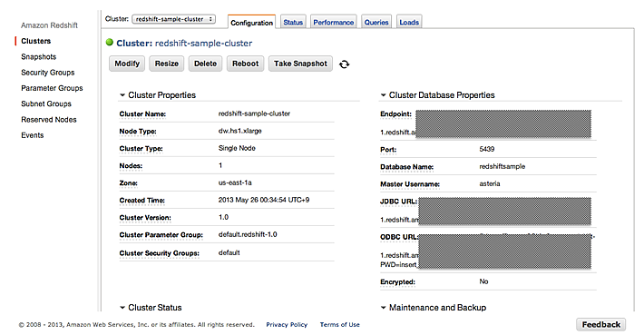Click the JDBC URL label
This screenshot has width=644, height=335.
tap(399, 202)
